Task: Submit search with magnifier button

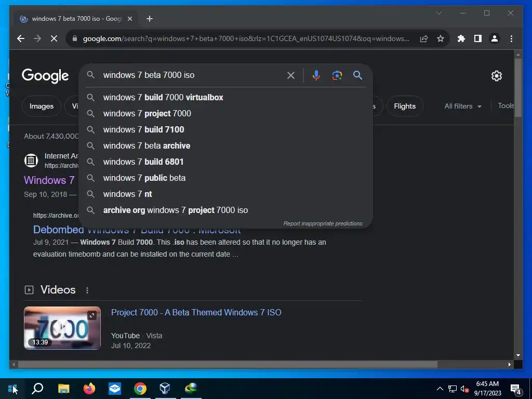Action: [357, 75]
